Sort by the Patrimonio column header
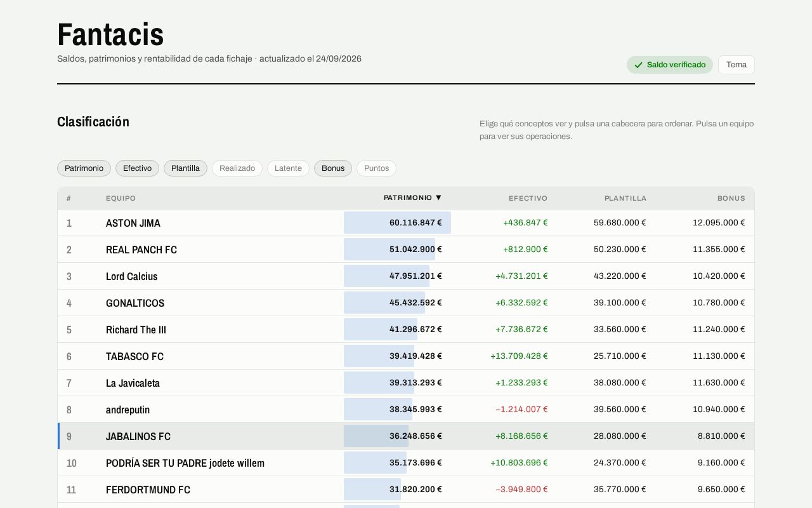The width and height of the screenshot is (812, 508). coord(412,198)
